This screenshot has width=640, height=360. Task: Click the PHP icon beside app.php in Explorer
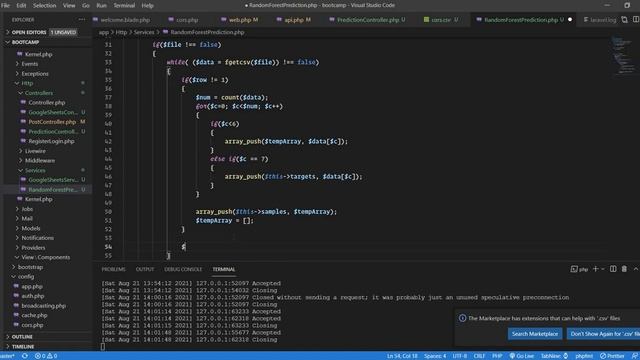tap(16, 286)
